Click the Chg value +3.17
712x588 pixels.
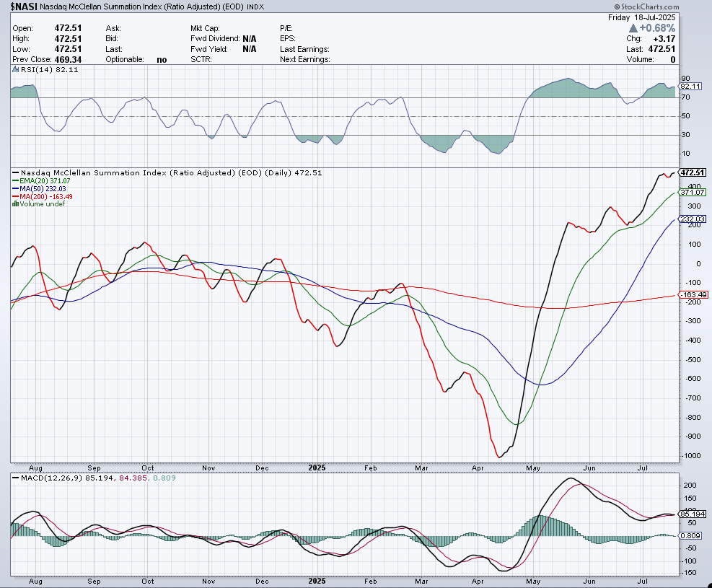point(664,38)
